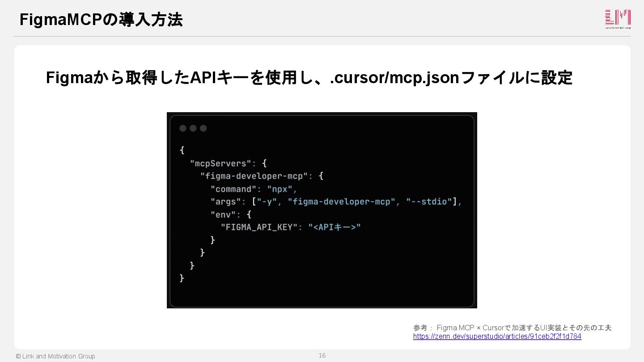Click the code snippet image
644x362 pixels.
pyautogui.click(x=322, y=210)
